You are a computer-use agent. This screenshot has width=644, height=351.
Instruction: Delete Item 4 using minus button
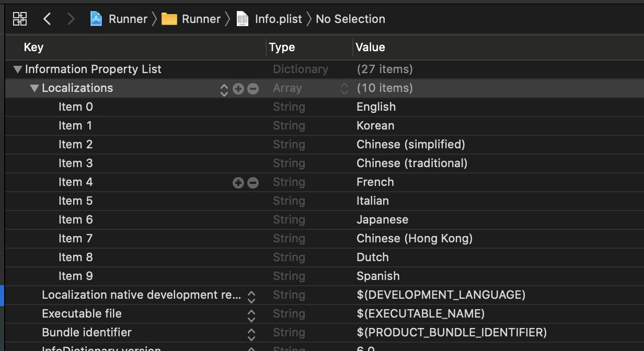click(x=253, y=183)
